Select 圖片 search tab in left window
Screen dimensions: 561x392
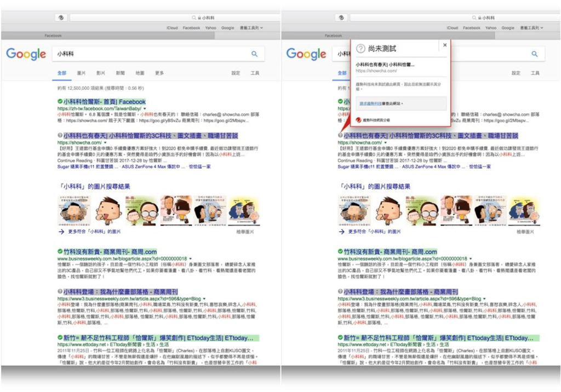coord(81,73)
